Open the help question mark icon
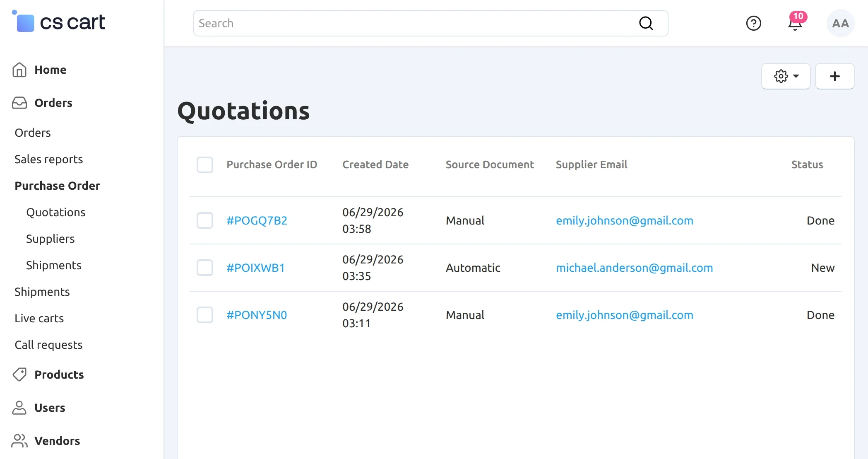 coord(753,23)
